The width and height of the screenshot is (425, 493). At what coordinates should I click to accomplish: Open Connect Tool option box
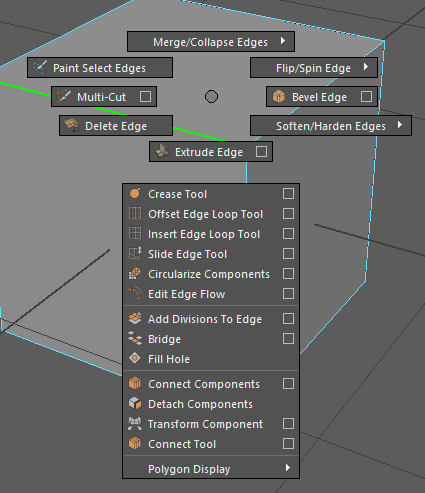[288, 443]
